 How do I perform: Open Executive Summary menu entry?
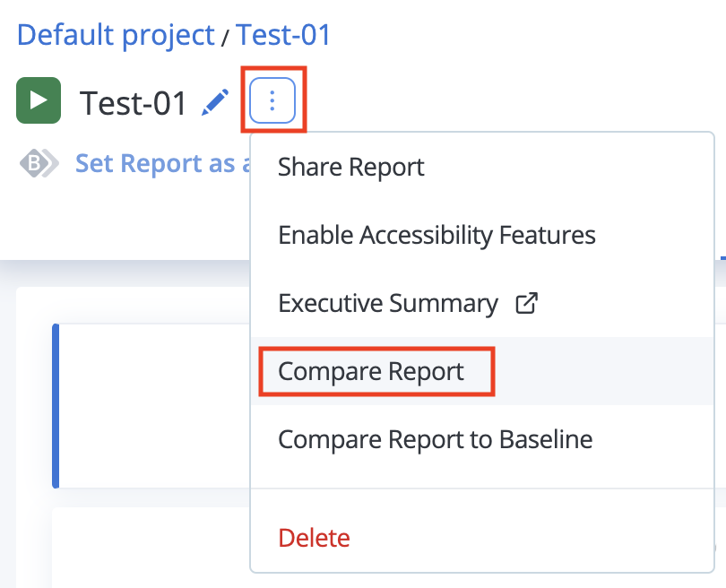point(388,303)
